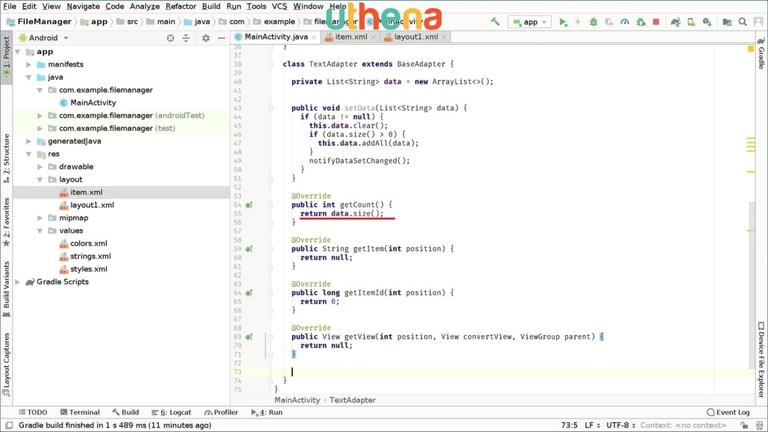Toggle the Logcat tool window
The image size is (768, 432).
[x=173, y=412]
